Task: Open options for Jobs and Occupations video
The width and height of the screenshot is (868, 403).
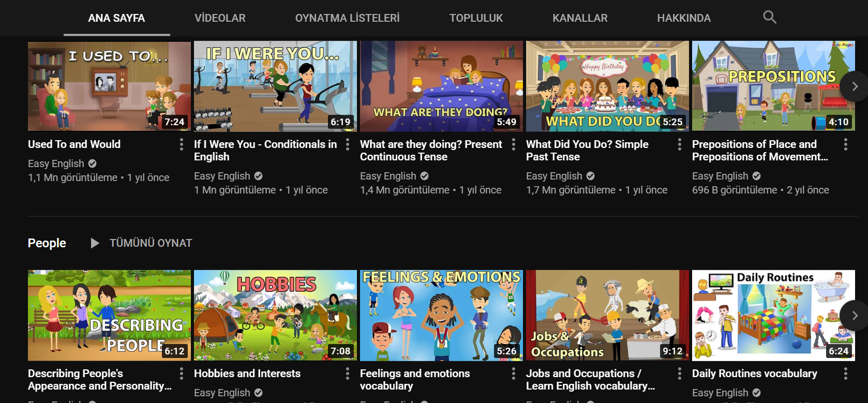Action: (679, 374)
